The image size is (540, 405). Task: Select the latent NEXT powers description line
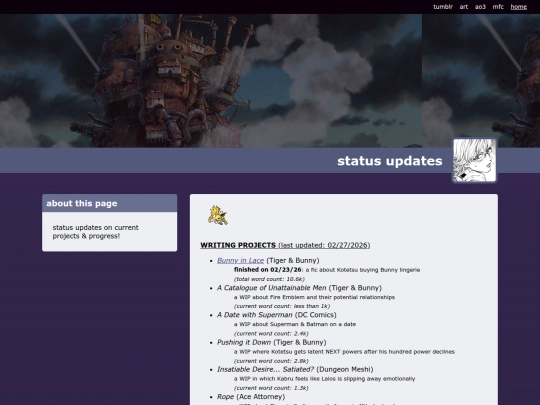344,352
